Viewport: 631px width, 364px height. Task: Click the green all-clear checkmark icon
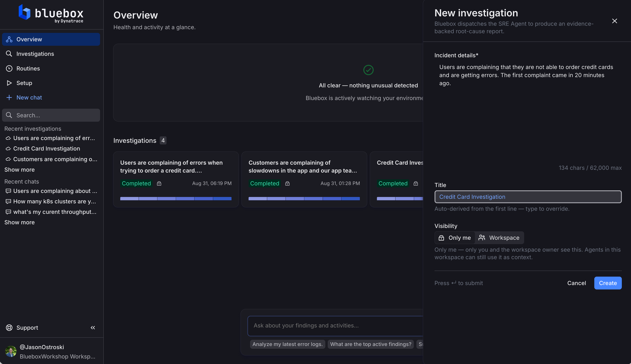(x=368, y=70)
